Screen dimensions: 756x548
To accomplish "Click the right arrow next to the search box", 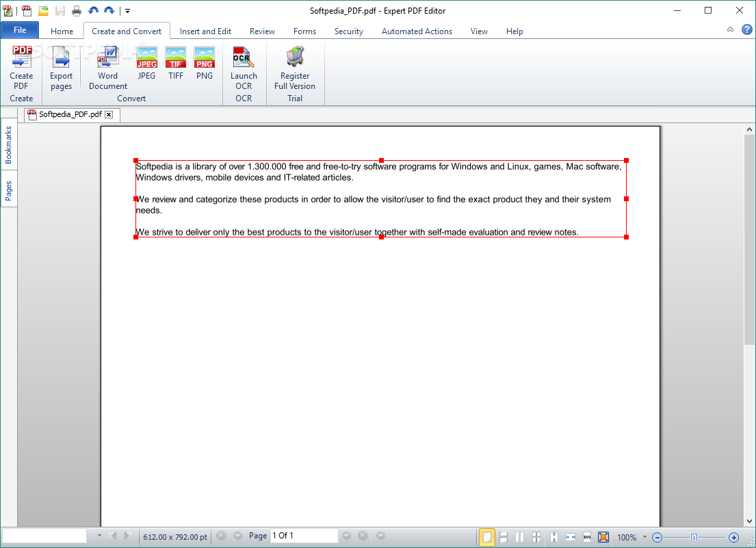I will click(128, 536).
